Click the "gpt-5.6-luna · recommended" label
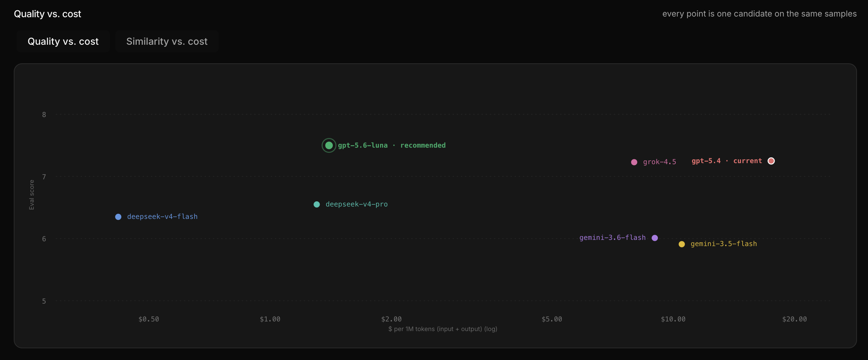The height and width of the screenshot is (360, 868). point(392,146)
